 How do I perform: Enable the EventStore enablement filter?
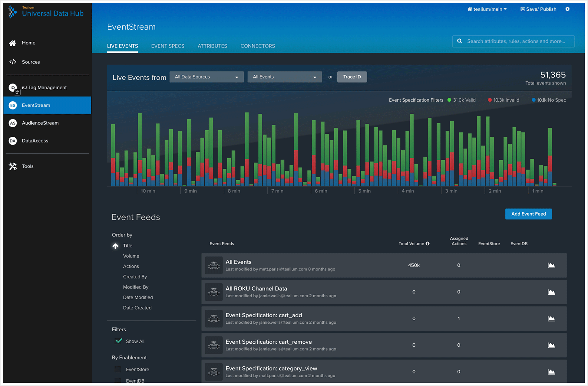point(118,369)
